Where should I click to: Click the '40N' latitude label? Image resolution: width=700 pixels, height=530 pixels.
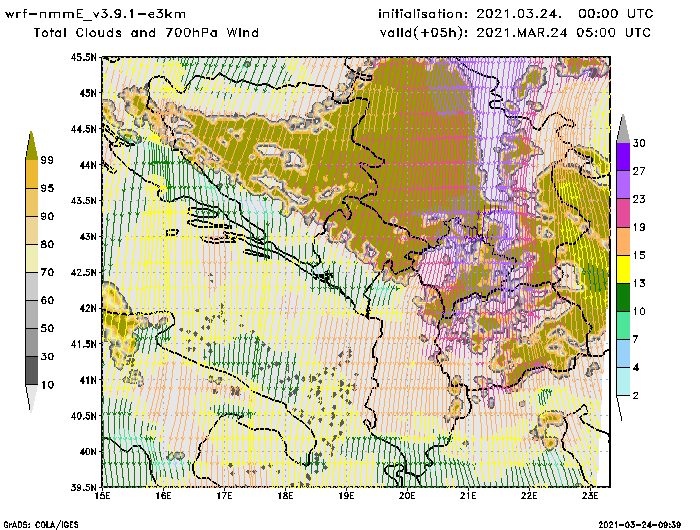pos(88,451)
